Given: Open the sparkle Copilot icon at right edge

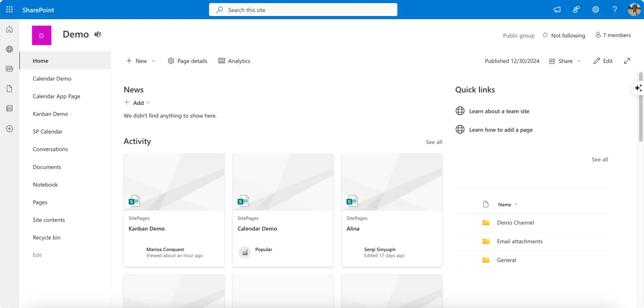Looking at the screenshot, I should coord(638,88).
